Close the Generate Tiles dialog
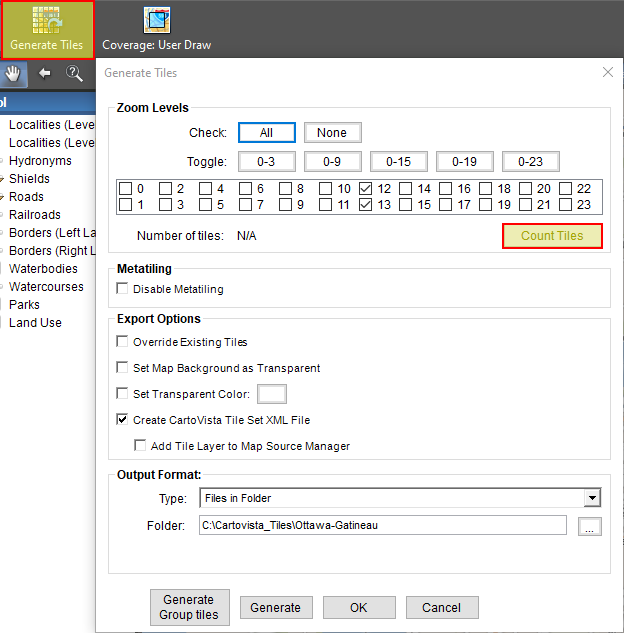 pyautogui.click(x=607, y=73)
